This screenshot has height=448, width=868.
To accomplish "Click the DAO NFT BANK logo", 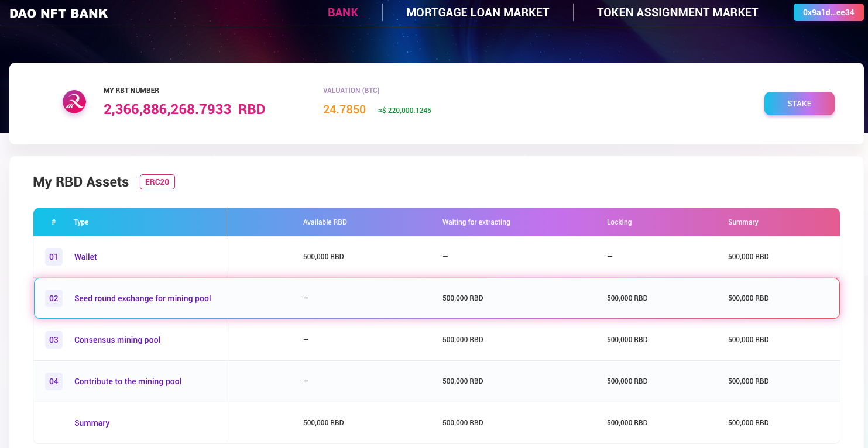I will tap(59, 13).
